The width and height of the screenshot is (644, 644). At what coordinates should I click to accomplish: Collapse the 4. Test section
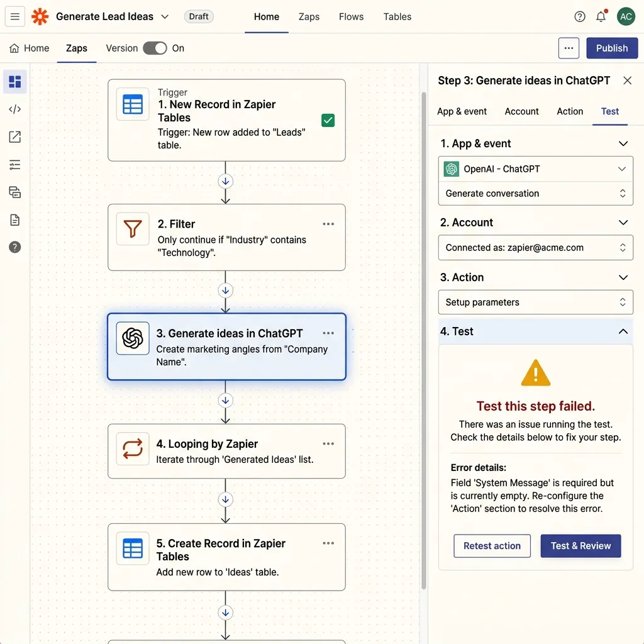tap(623, 331)
